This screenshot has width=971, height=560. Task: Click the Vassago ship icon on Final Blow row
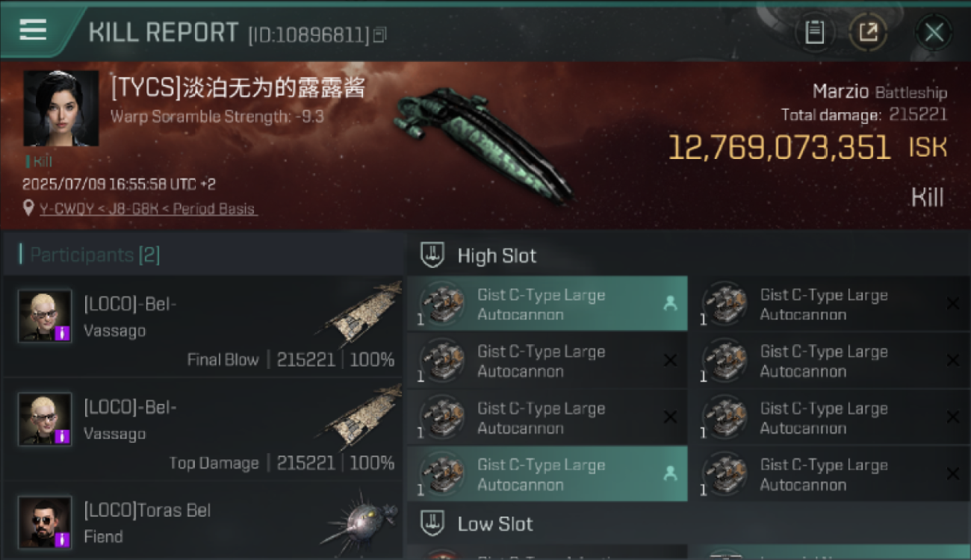[364, 314]
